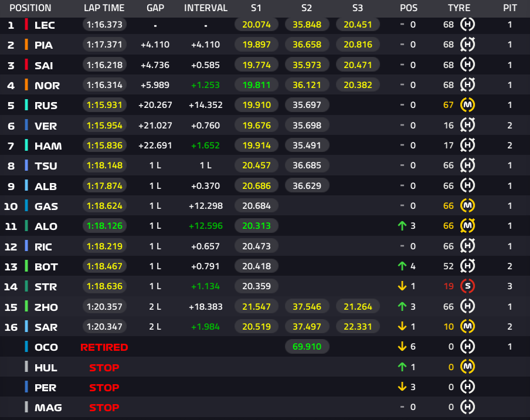Select driver RIC in the standings
Image resolution: width=530 pixels, height=420 pixels.
click(x=43, y=247)
